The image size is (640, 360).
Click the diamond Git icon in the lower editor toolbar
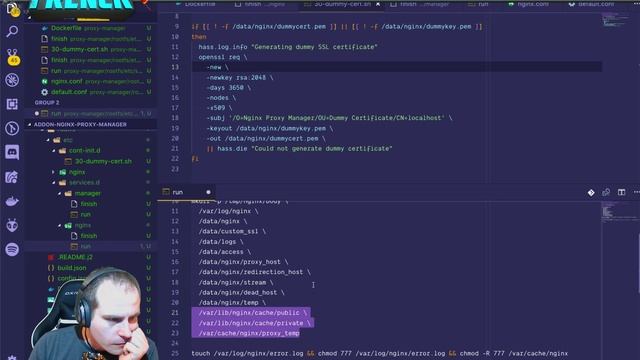591,193
